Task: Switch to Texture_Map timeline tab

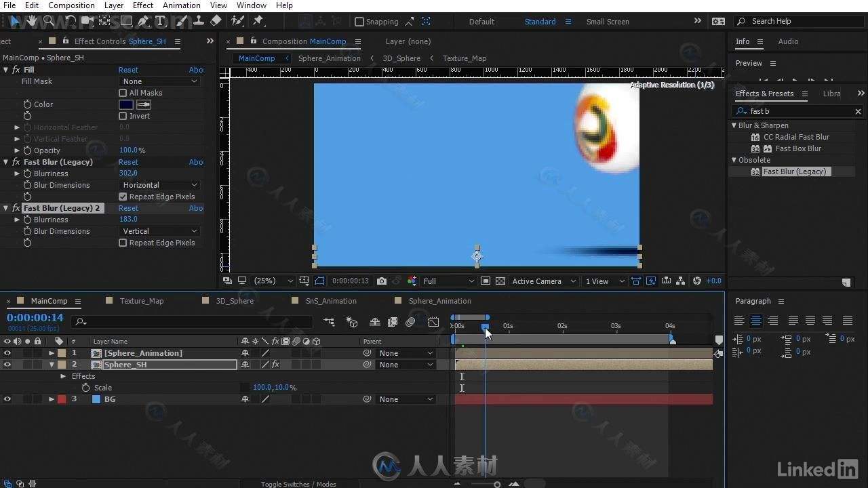Action: coord(142,301)
